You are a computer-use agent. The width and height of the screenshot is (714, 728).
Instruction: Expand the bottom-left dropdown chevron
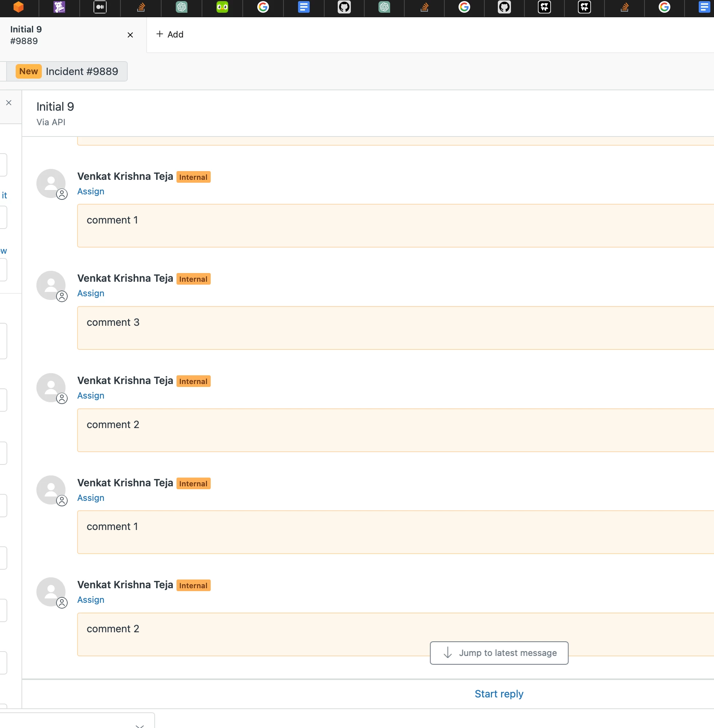[139, 725]
